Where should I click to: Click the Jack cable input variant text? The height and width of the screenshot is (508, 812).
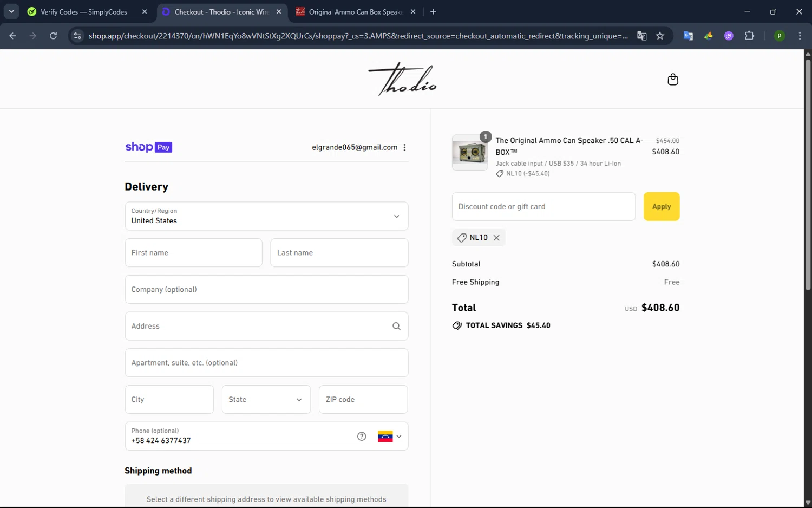[x=558, y=164]
